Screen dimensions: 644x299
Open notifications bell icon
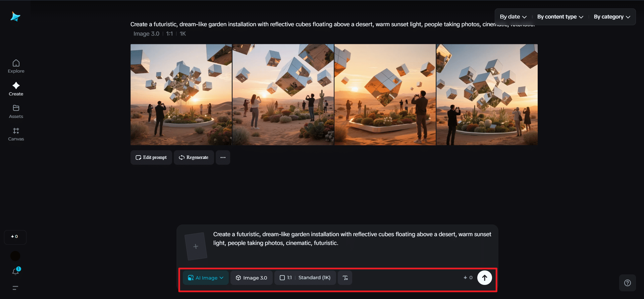[x=15, y=271]
